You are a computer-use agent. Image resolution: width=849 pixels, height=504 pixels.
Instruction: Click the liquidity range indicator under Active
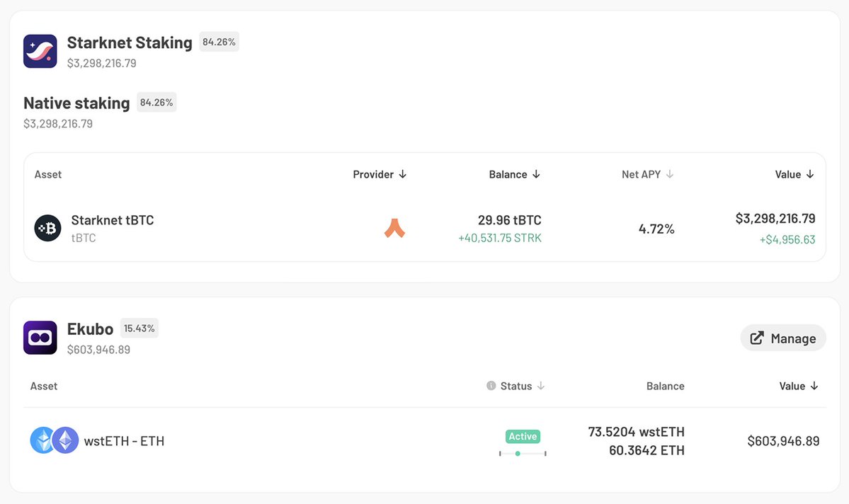click(523, 454)
